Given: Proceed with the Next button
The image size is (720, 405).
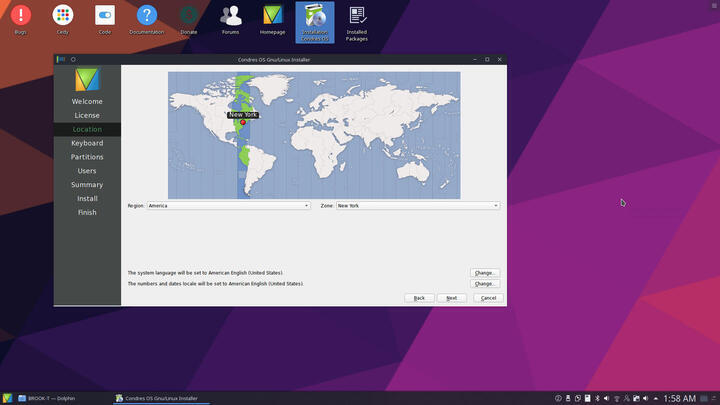Looking at the screenshot, I should (452, 298).
